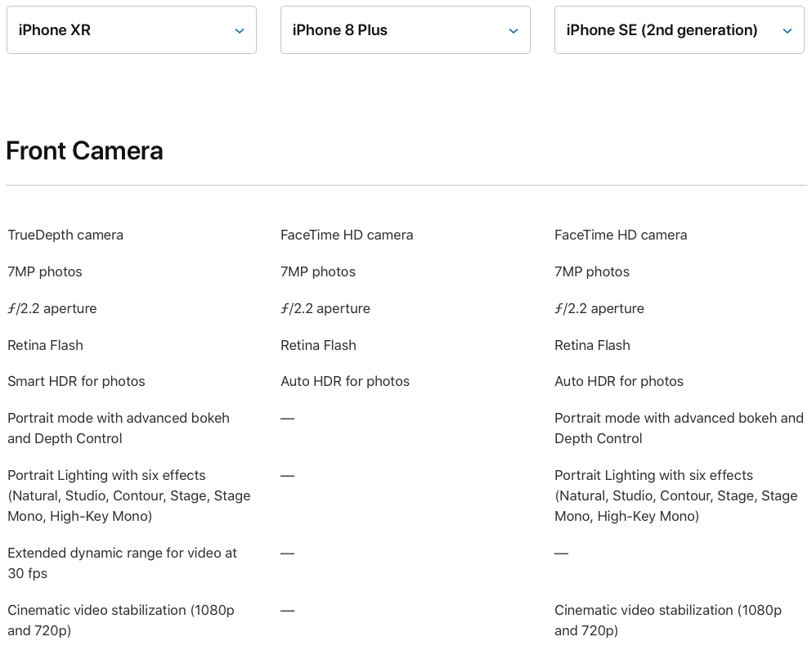The height and width of the screenshot is (650, 812).
Task: Click Auto HDR for photos under iPhone SE
Action: pyautogui.click(x=619, y=382)
